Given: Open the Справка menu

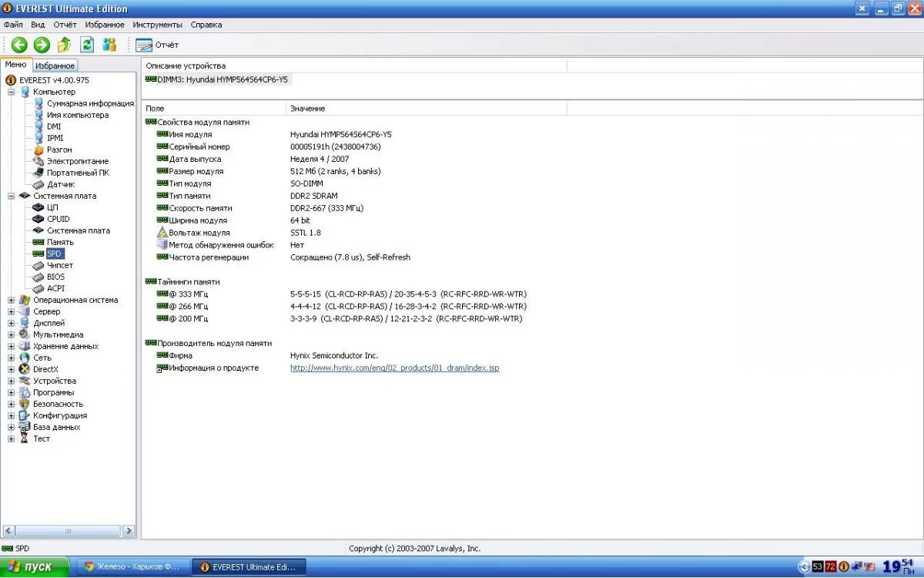Looking at the screenshot, I should [x=206, y=25].
